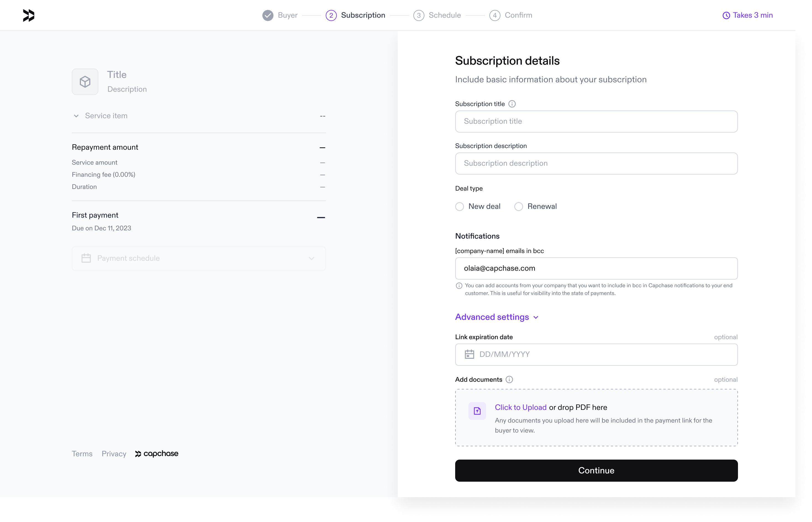Click the schedule step number icon
The image size is (812, 522).
tap(418, 15)
